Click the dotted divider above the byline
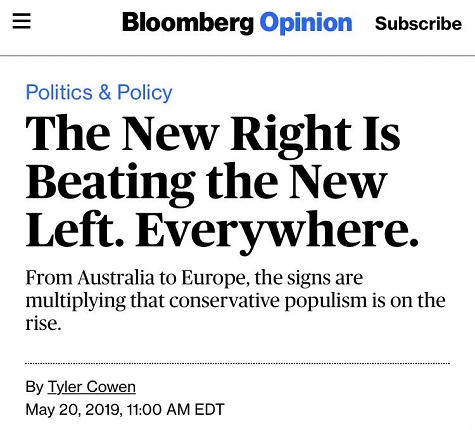Viewport: 475px width, 430px height. (x=237, y=363)
